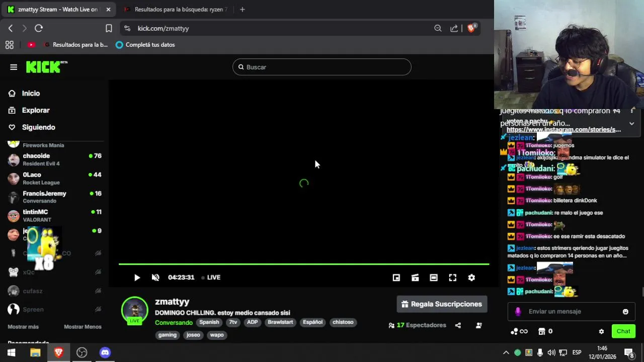Enter fullscreen on the player
Image resolution: width=644 pixels, height=362 pixels.
(453, 278)
